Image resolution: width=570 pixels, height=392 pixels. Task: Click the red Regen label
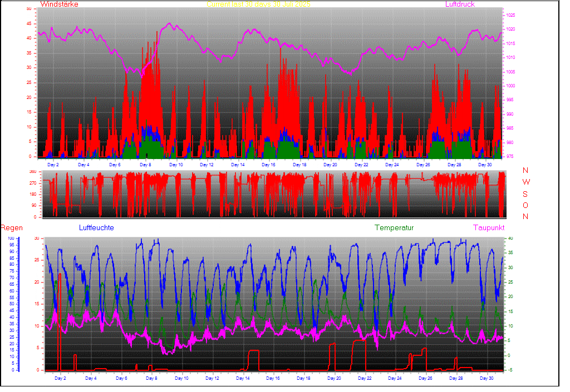[11, 228]
